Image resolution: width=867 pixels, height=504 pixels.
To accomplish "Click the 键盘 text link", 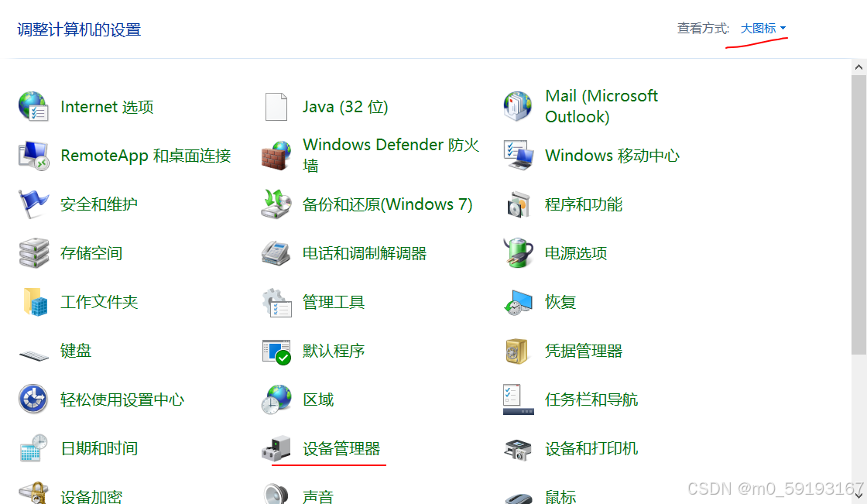I will 76,351.
